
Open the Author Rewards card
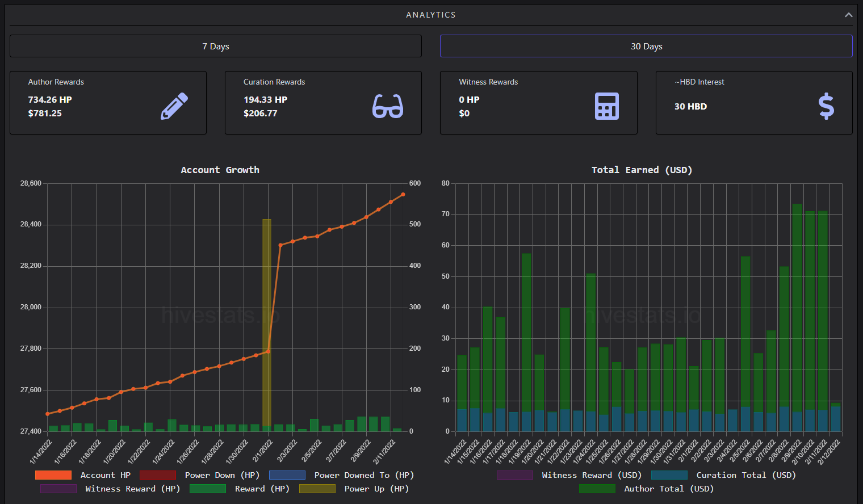click(x=108, y=103)
